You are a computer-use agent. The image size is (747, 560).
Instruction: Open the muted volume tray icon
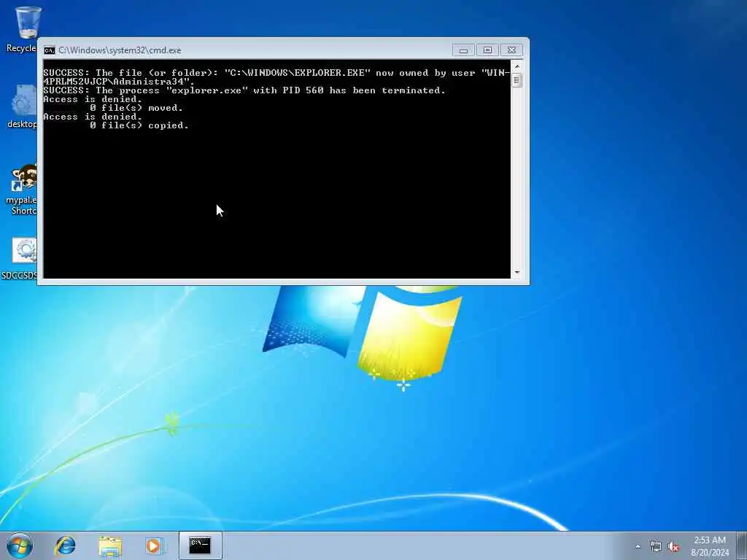click(673, 546)
